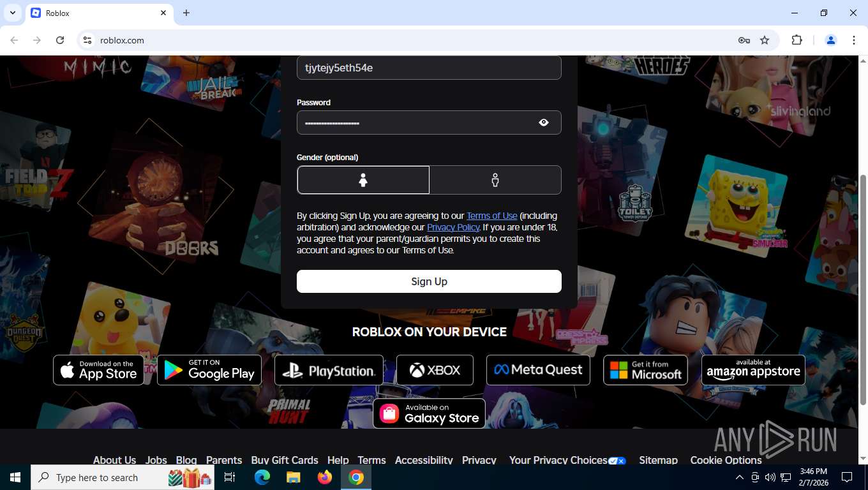Image resolution: width=868 pixels, height=490 pixels.
Task: Expand the tab search dropdown
Action: [12, 13]
